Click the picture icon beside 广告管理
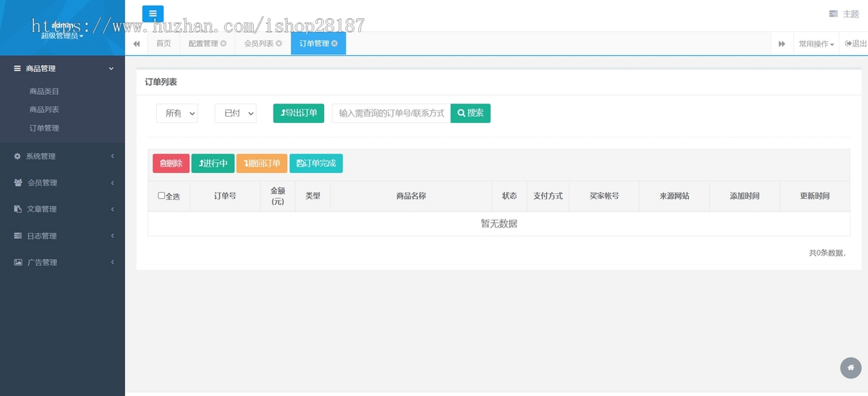Image resolution: width=868 pixels, height=396 pixels. point(18,262)
